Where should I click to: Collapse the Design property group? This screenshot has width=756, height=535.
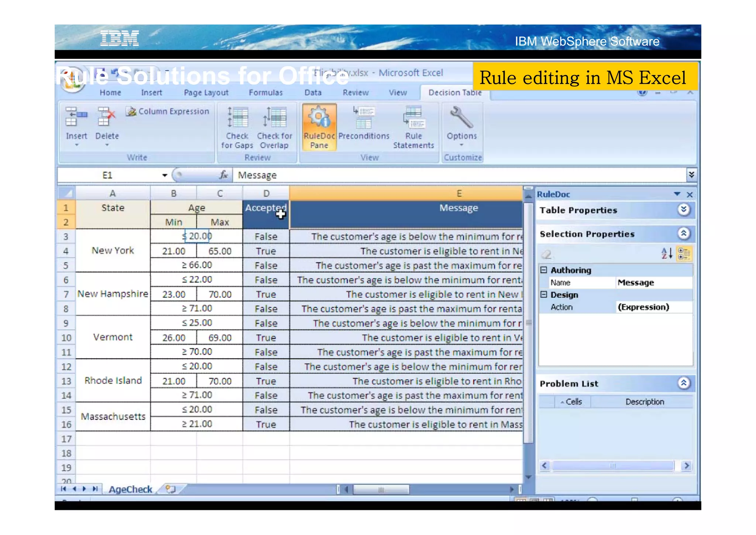(x=544, y=294)
